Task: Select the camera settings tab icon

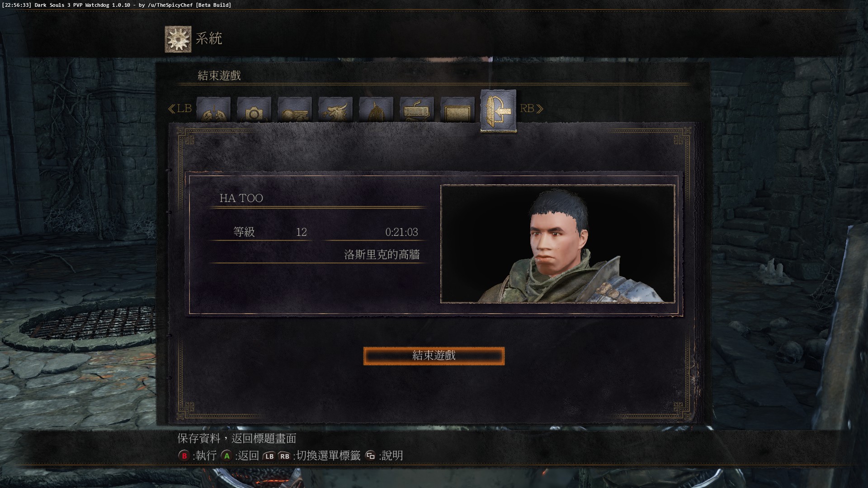Action: click(x=254, y=109)
